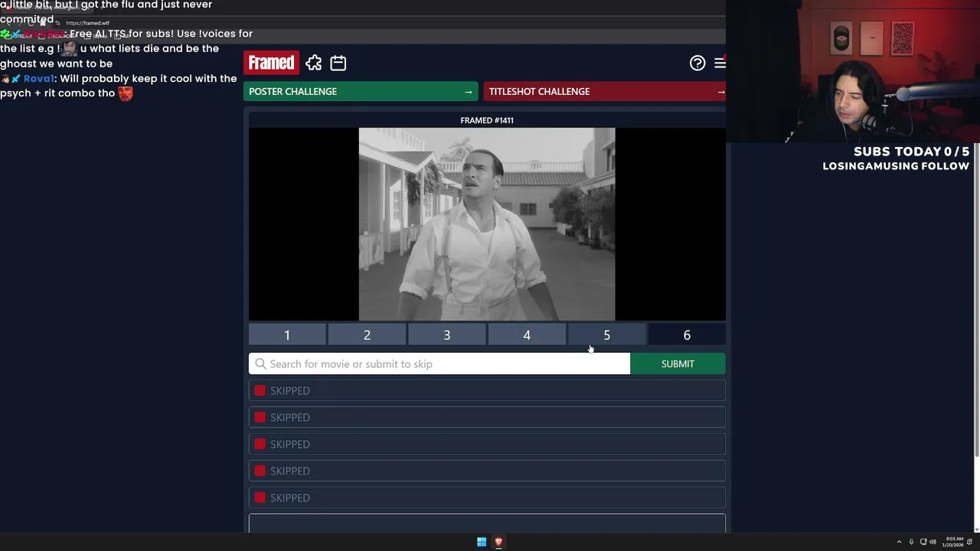Screen dimensions: 980x551
Task: Click the second SKIPPED guess row
Action: [x=487, y=417]
